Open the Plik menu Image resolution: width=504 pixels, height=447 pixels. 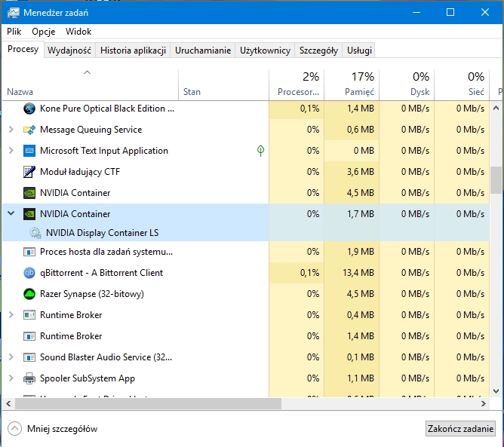pyautogui.click(x=14, y=32)
